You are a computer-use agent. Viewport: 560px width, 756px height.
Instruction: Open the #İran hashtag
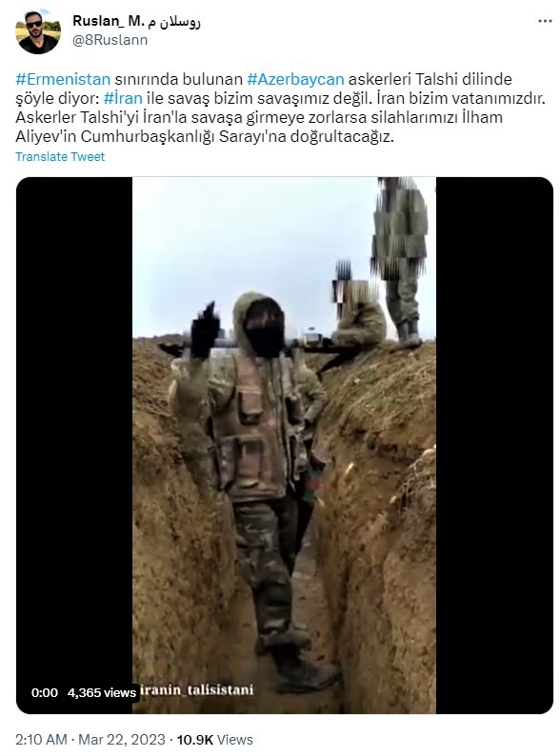pos(123,98)
